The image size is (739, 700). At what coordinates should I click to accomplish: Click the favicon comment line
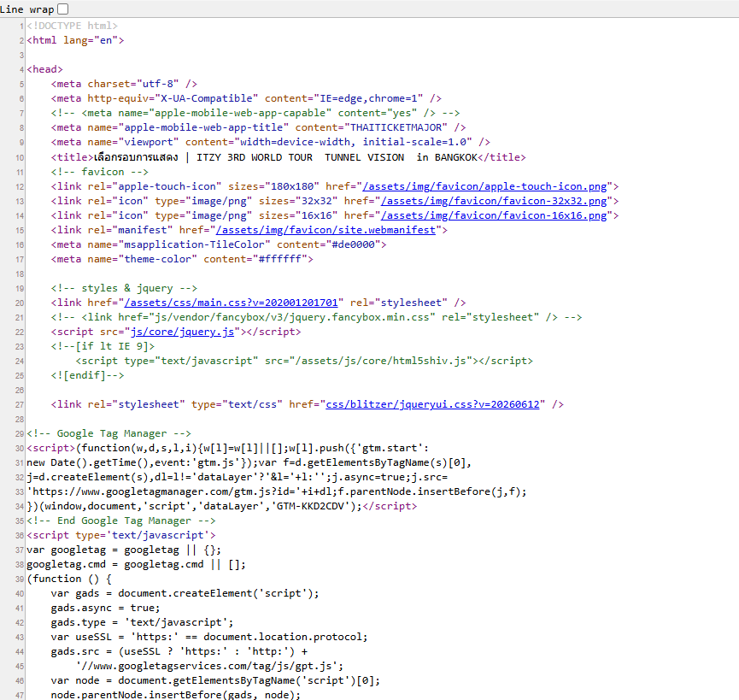point(99,172)
